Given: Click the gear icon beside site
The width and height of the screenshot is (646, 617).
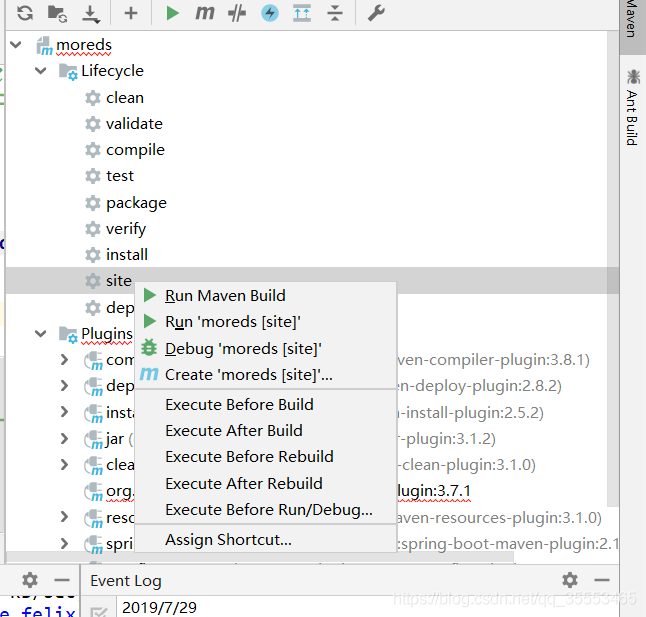Looking at the screenshot, I should pyautogui.click(x=93, y=281).
